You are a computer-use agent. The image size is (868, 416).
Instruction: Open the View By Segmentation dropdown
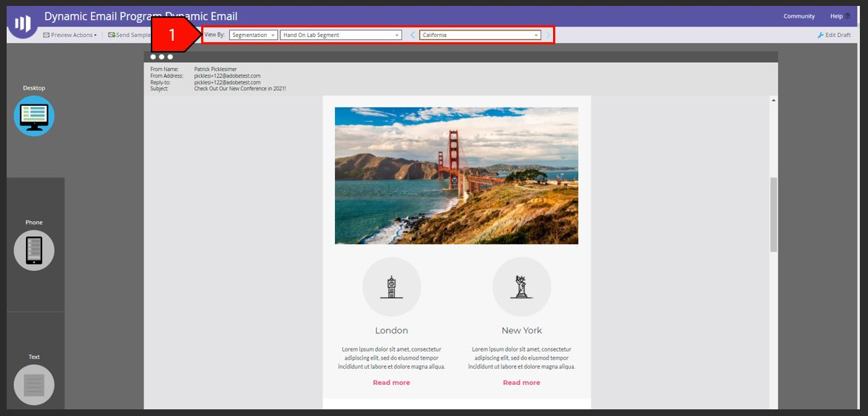(x=254, y=35)
